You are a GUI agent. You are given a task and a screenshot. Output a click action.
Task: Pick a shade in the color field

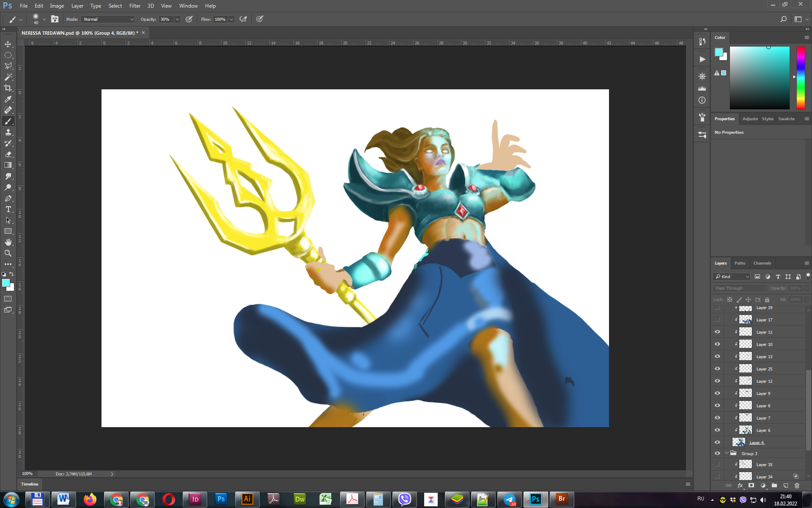coord(760,77)
